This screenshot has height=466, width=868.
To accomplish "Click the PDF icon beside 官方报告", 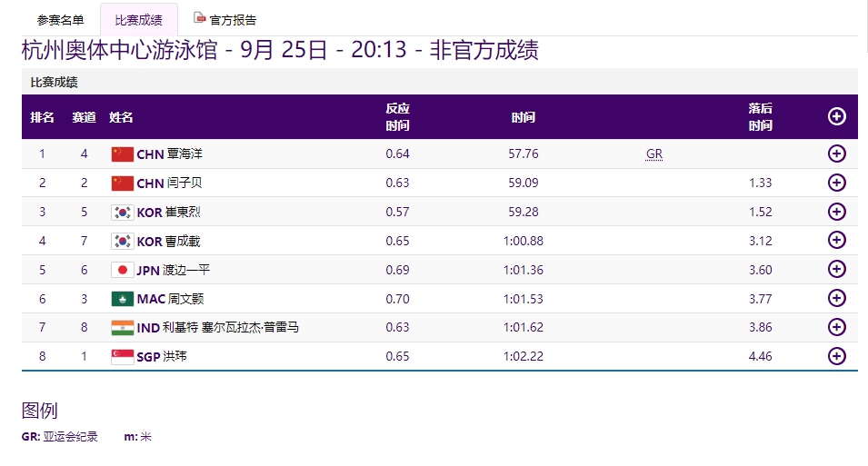I will [200, 18].
